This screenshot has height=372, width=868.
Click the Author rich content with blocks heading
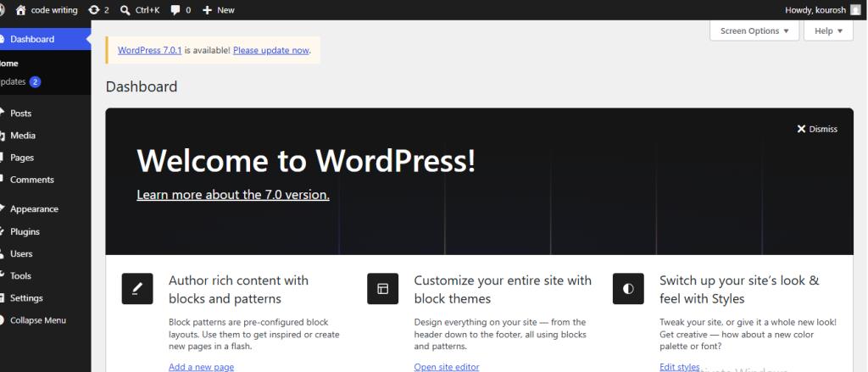[238, 290]
